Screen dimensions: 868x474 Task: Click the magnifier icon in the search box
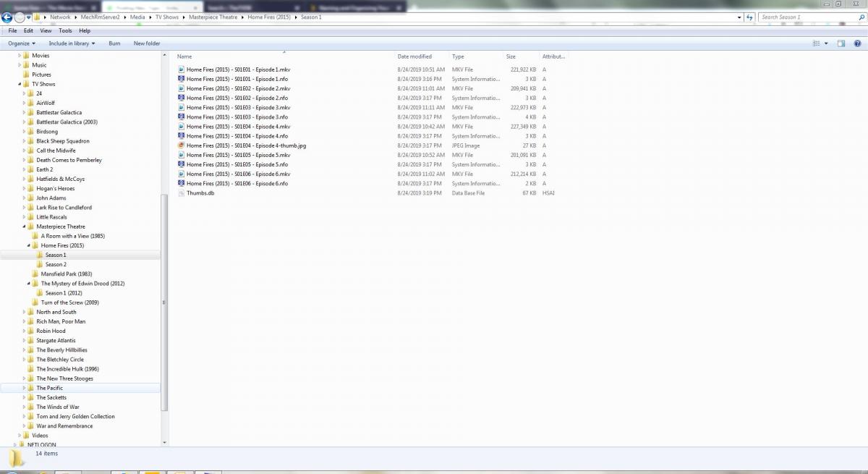(x=861, y=17)
